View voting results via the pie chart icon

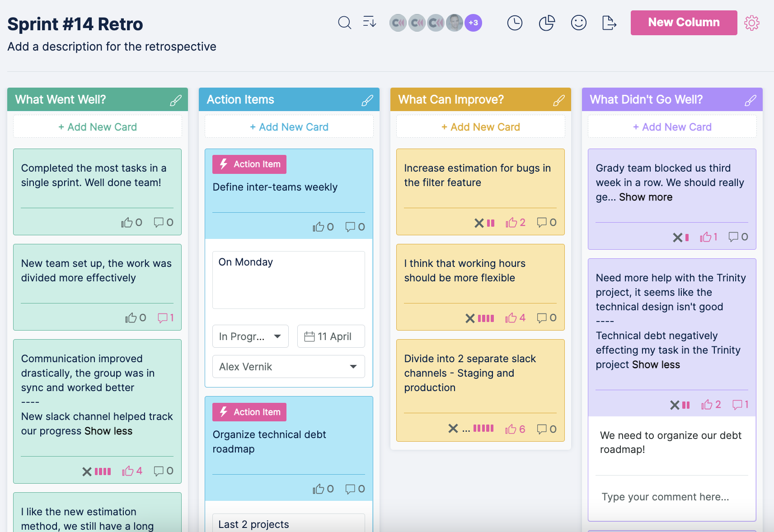click(x=547, y=22)
